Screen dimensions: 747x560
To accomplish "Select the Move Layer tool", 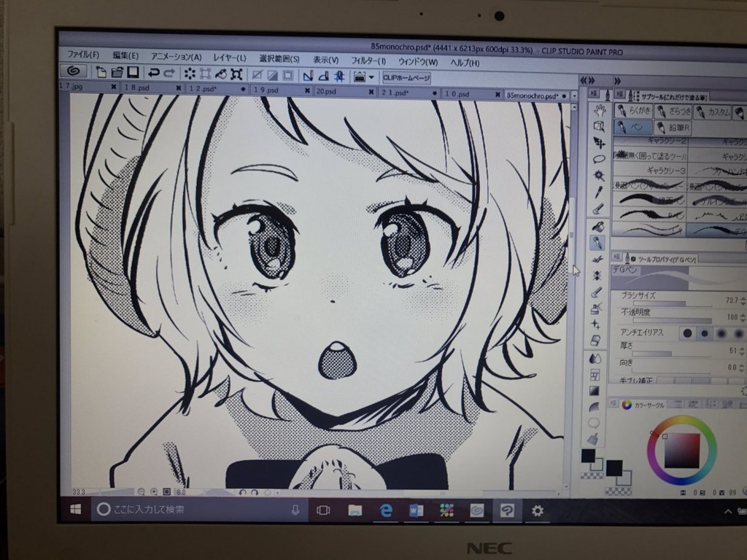I will point(600,142).
